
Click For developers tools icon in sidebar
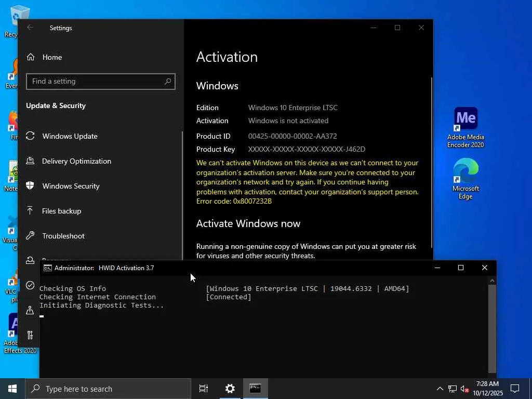[30, 335]
